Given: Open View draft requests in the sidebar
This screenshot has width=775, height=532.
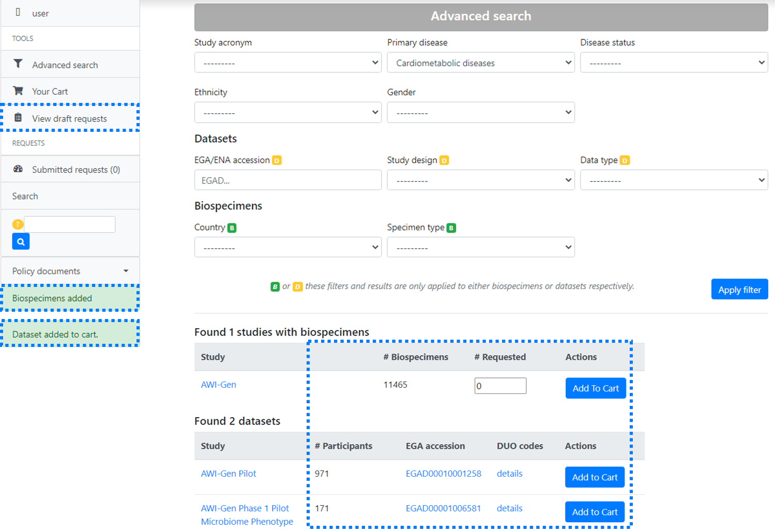Looking at the screenshot, I should [70, 118].
